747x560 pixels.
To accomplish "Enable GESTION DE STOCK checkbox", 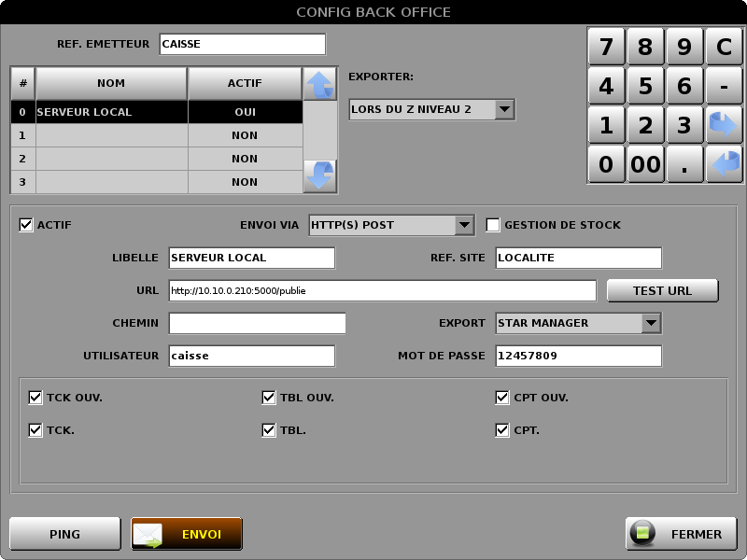I will (493, 225).
